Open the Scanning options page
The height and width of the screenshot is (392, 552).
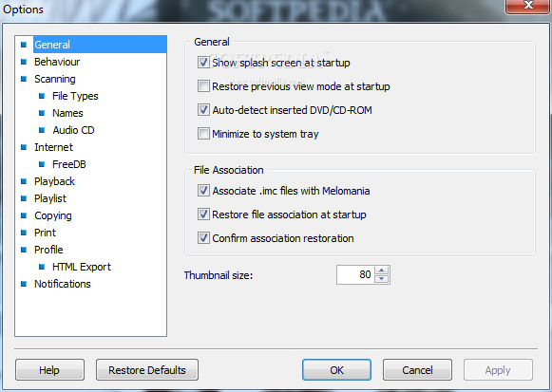[x=54, y=79]
